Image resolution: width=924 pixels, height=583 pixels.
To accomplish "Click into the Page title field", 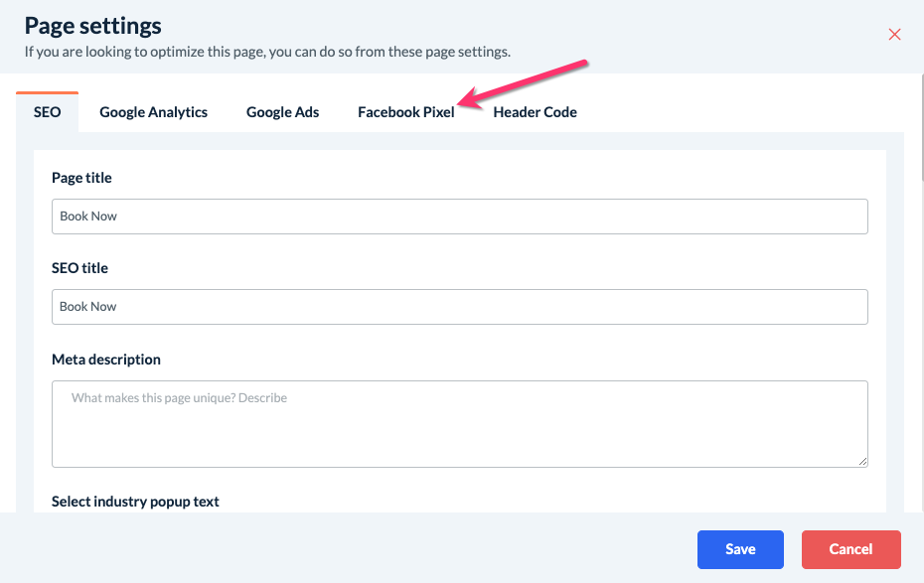I will [459, 217].
